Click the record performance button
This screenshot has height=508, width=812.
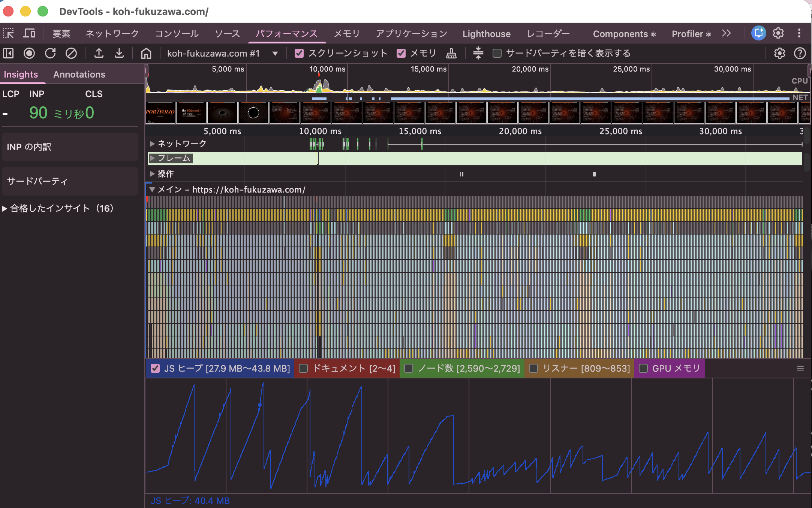pyautogui.click(x=29, y=54)
